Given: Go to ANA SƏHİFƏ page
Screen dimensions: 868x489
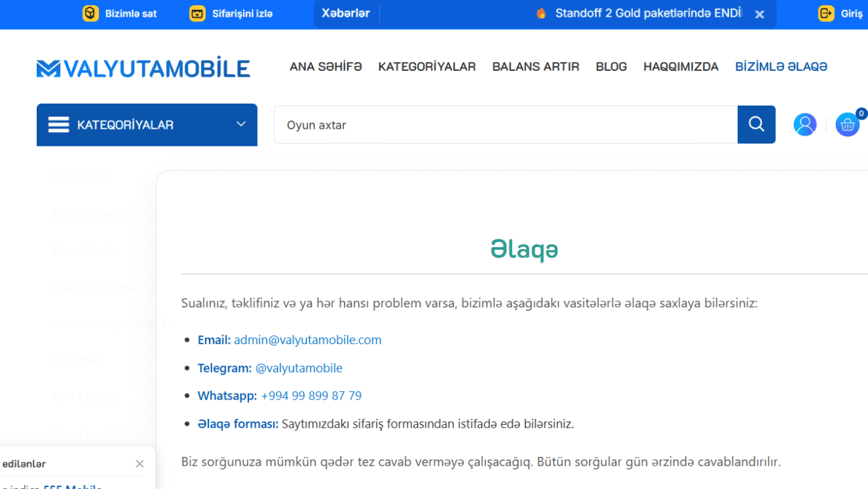Looking at the screenshot, I should [325, 67].
